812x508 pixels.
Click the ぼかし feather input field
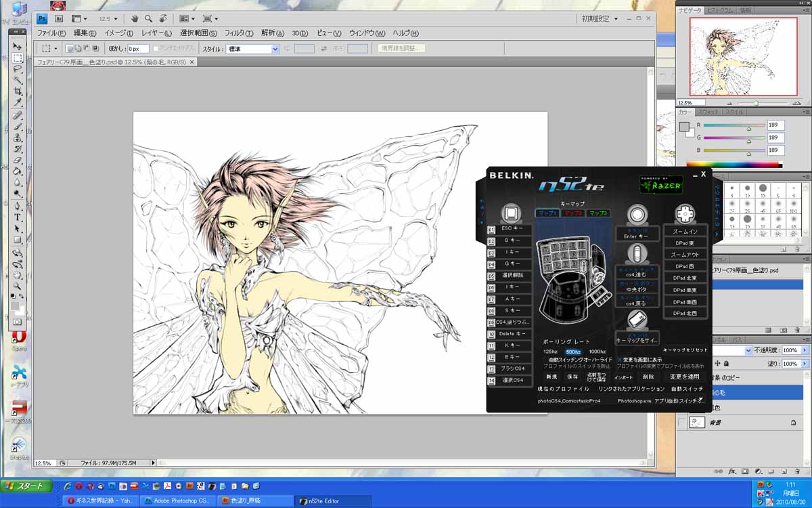(x=138, y=49)
